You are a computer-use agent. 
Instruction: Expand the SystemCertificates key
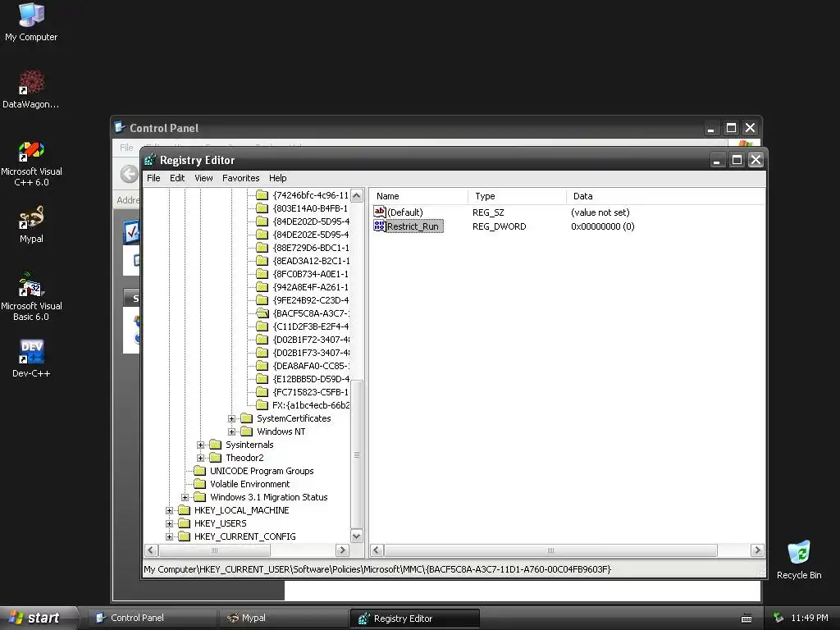tap(231, 418)
